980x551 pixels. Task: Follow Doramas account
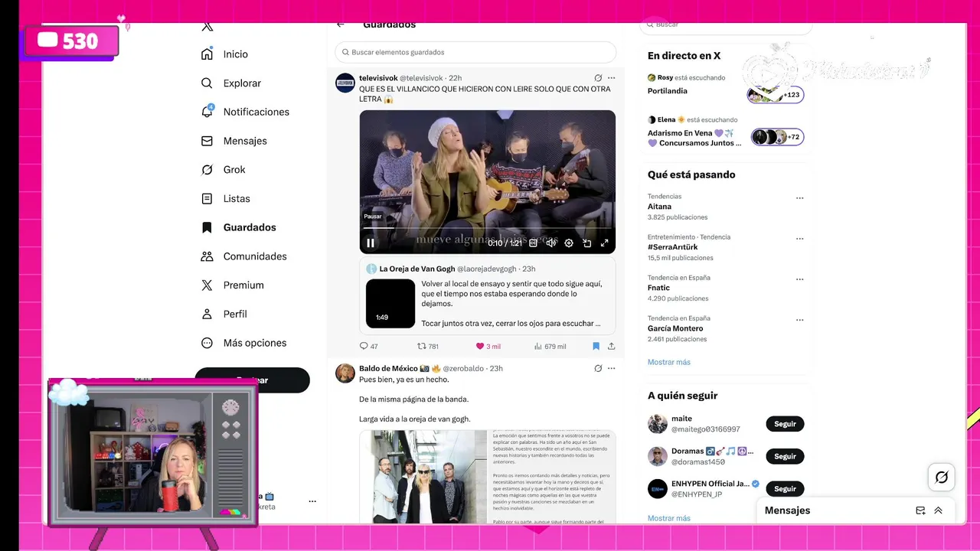[785, 456]
